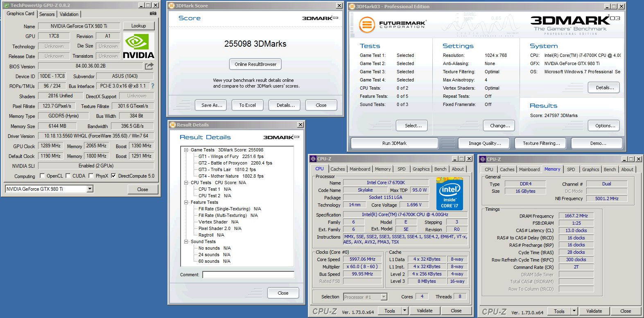Open Graphics tab in CPU-Z CPU window
644x318 pixels.
click(x=421, y=169)
